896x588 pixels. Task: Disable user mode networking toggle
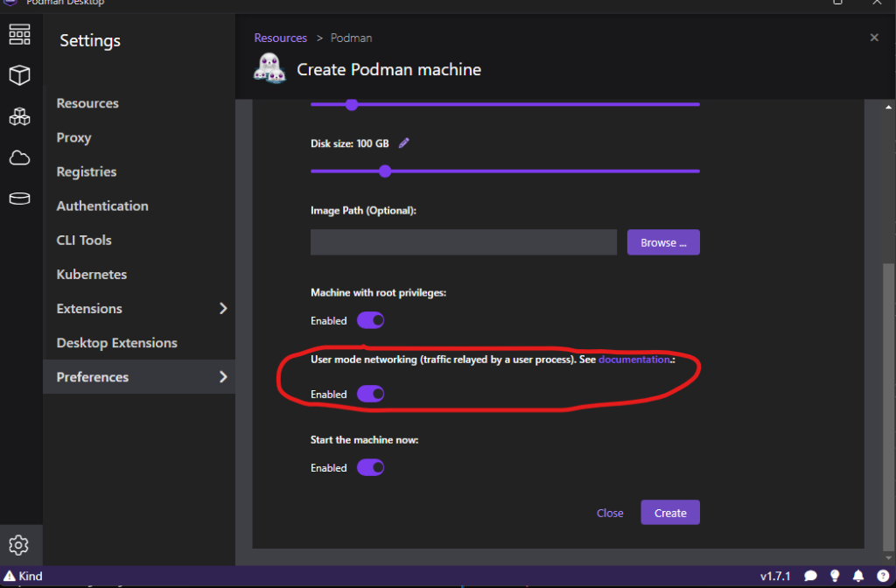pyautogui.click(x=370, y=394)
